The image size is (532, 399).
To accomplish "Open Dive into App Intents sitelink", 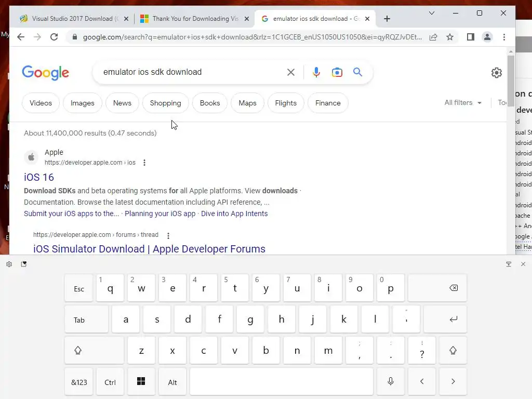I will 234,214.
